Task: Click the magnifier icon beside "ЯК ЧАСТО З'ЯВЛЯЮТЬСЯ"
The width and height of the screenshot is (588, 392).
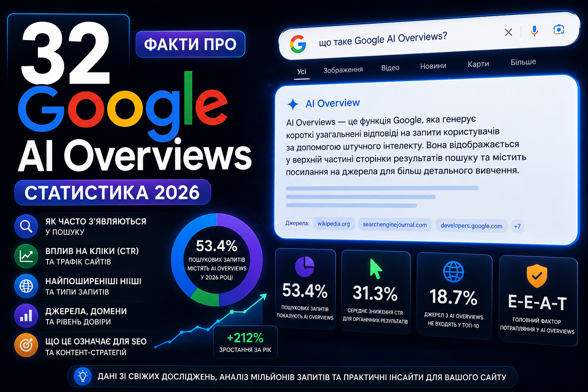Action: 26,226
